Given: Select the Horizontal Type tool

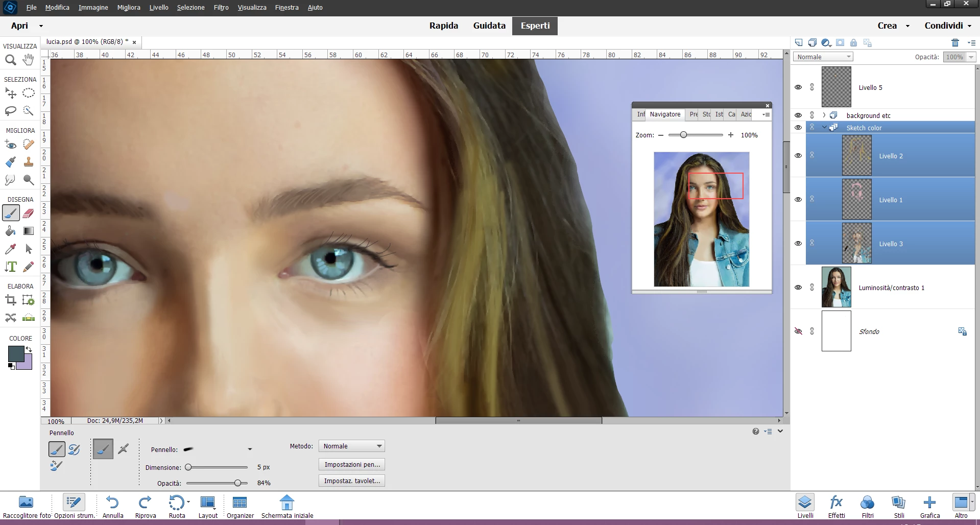Looking at the screenshot, I should (x=10, y=267).
